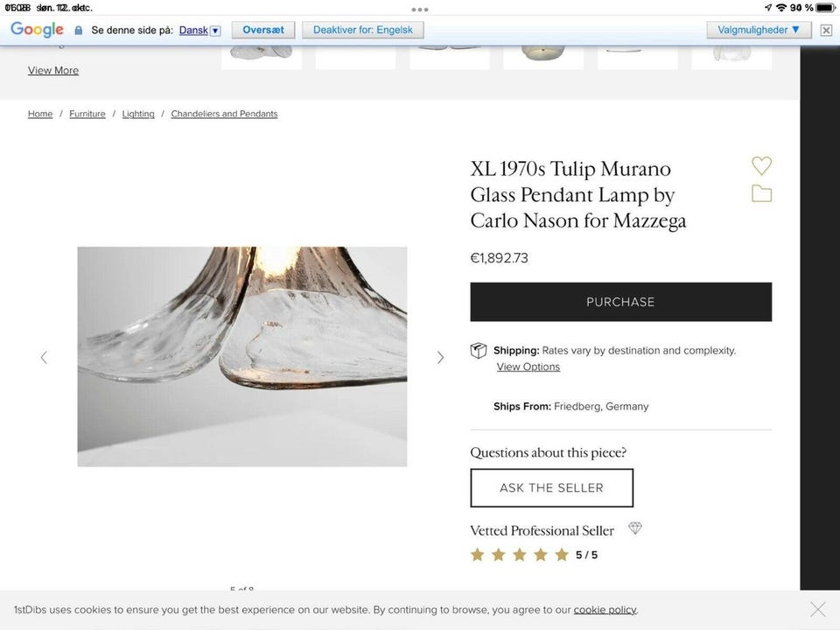Dismiss the cookie notice banner
Screen dimensions: 840x630
[x=818, y=610]
